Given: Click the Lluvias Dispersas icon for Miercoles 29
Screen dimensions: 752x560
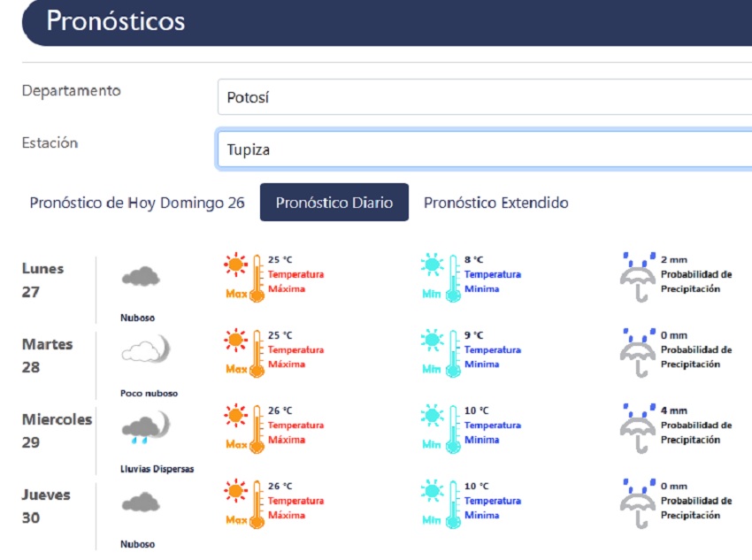Looking at the screenshot, I should tap(144, 429).
